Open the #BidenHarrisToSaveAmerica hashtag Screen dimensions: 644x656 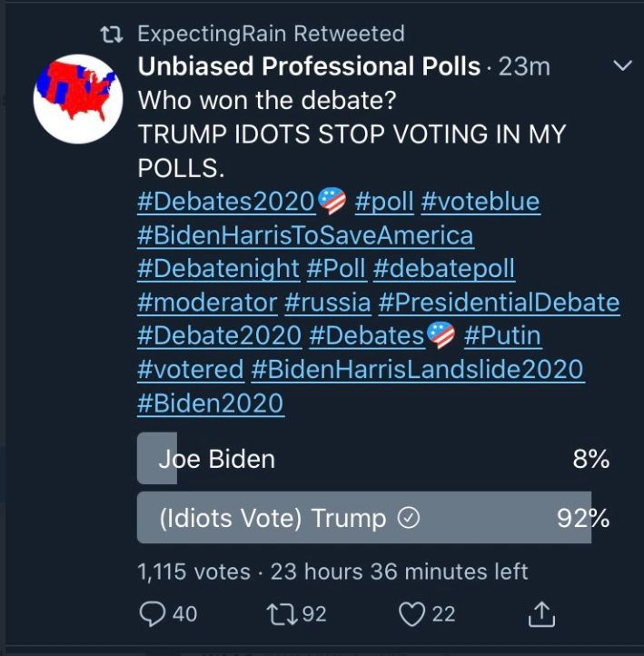pos(305,235)
